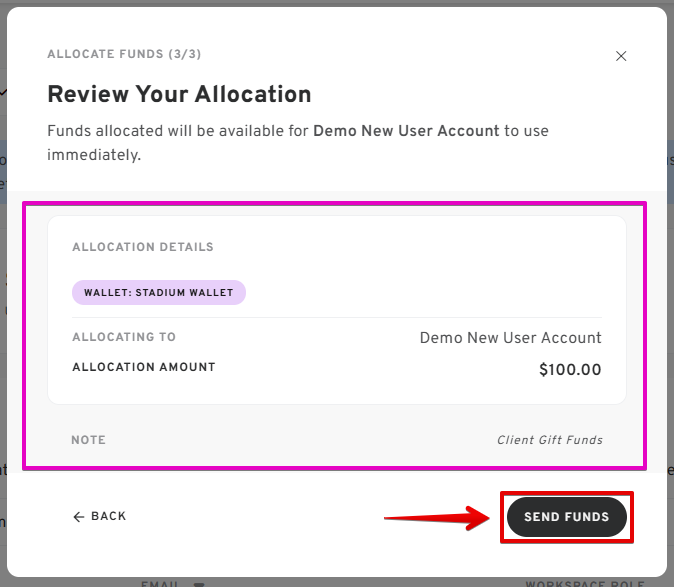
Task: Click the Allocation Amount label
Action: point(144,367)
